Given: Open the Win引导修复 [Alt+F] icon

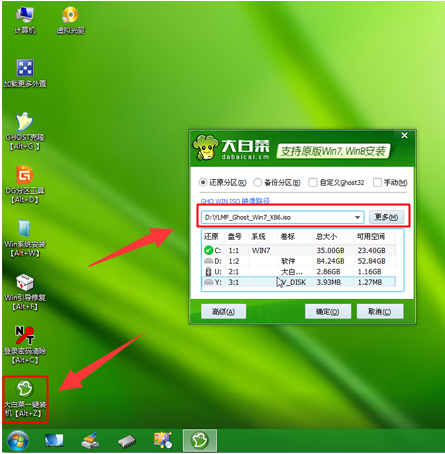Looking at the screenshot, I should [x=25, y=292].
